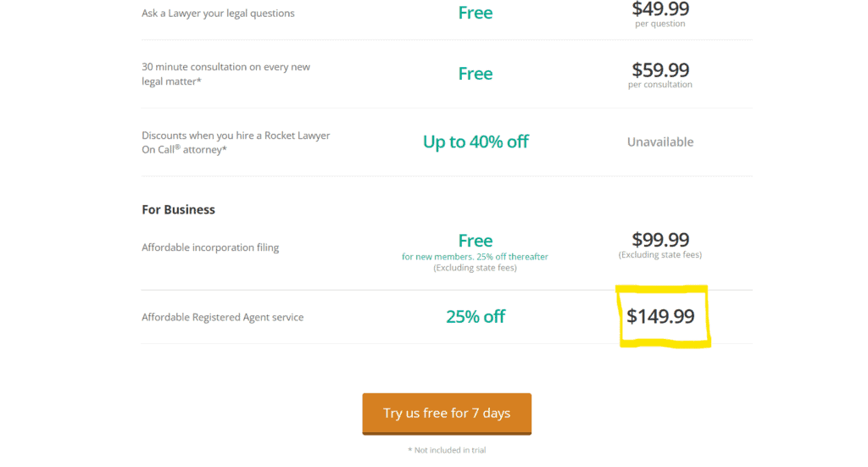Click the "Affordable incorporation filing" label
This screenshot has height=467, width=868.
[210, 247]
